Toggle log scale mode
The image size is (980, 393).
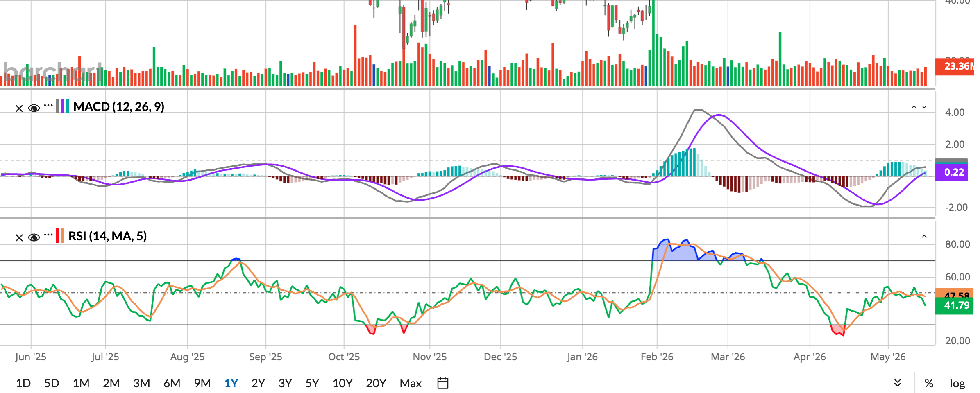[957, 384]
